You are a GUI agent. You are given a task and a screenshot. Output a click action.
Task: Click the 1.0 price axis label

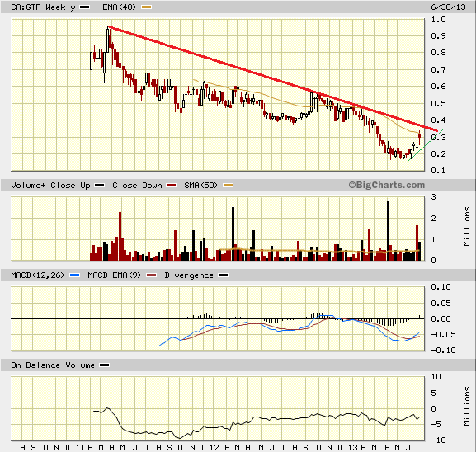point(438,20)
